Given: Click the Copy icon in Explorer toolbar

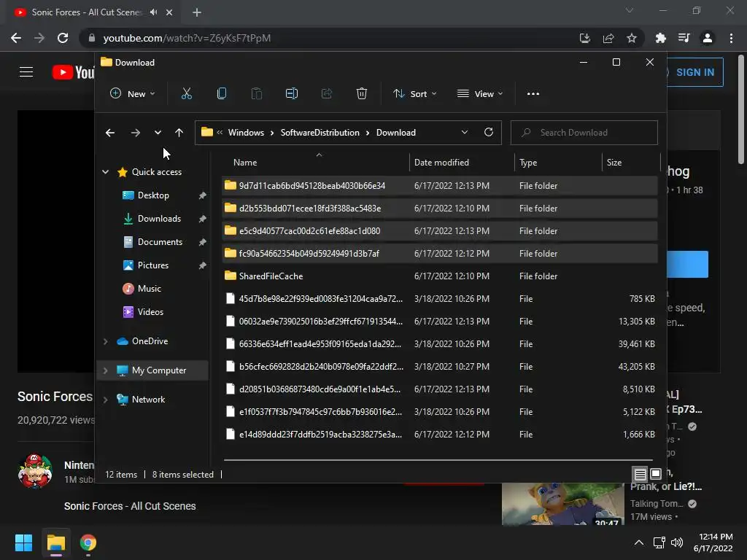Looking at the screenshot, I should click(222, 94).
